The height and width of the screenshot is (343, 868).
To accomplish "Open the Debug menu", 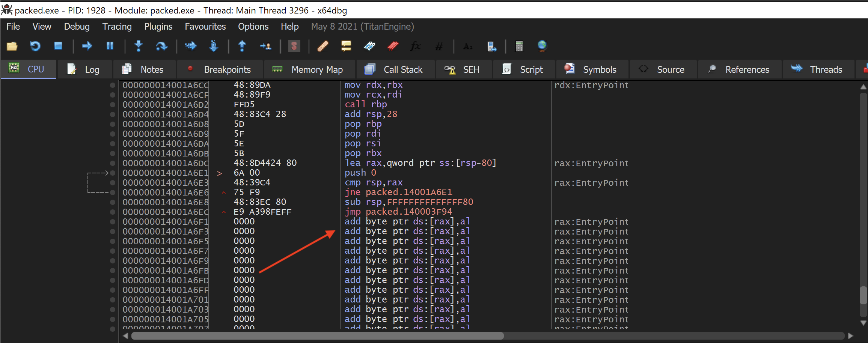I will pos(77,27).
